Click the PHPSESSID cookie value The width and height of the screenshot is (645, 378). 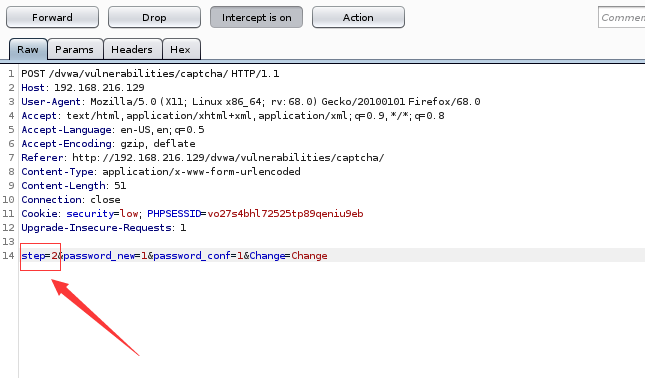click(x=285, y=214)
